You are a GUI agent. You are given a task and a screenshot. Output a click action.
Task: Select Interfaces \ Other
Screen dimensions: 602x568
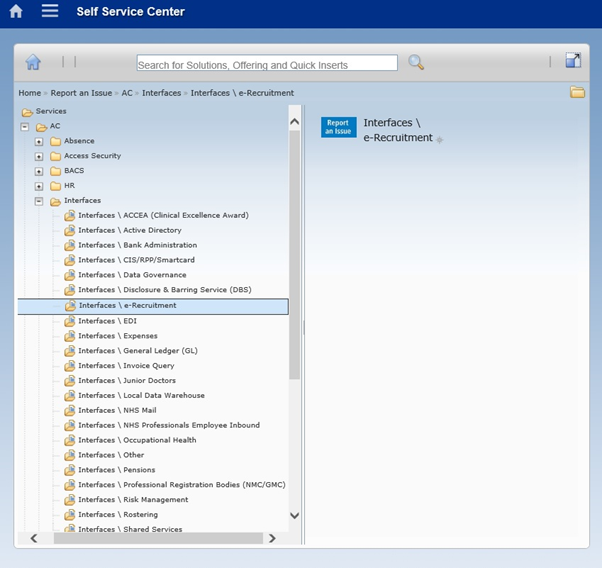pos(111,455)
